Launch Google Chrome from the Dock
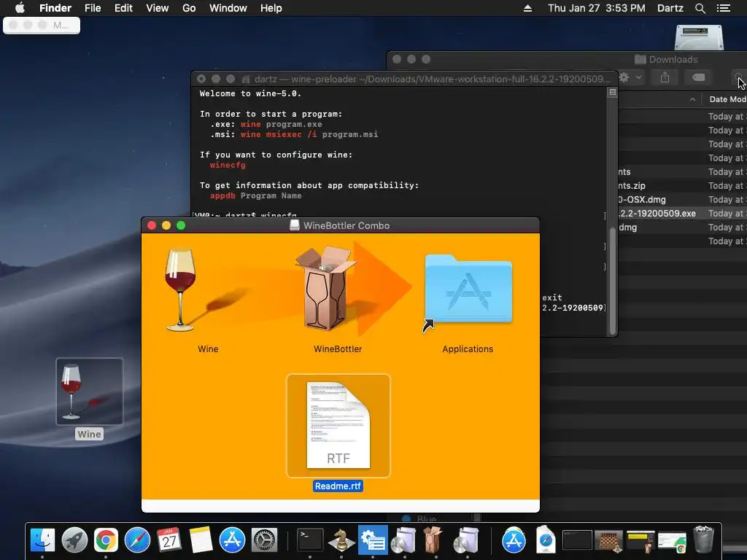 point(106,540)
